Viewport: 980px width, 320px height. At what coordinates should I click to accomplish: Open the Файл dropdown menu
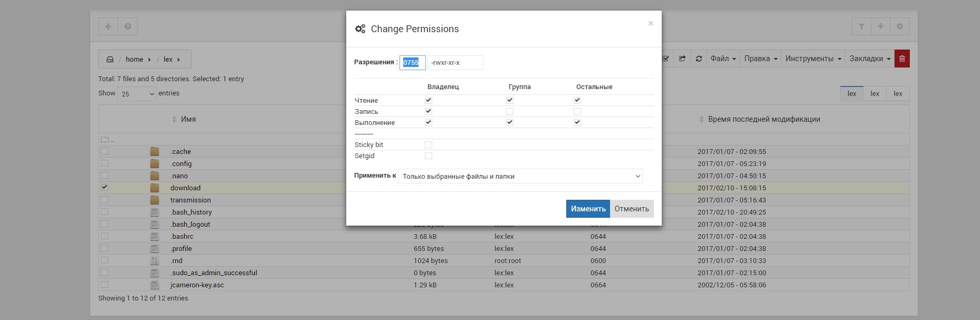coord(723,59)
